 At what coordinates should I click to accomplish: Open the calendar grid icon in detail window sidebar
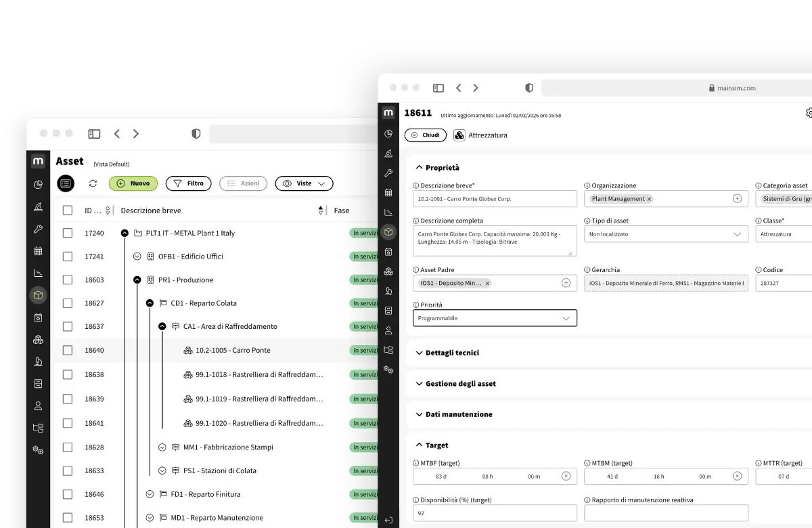click(x=388, y=193)
